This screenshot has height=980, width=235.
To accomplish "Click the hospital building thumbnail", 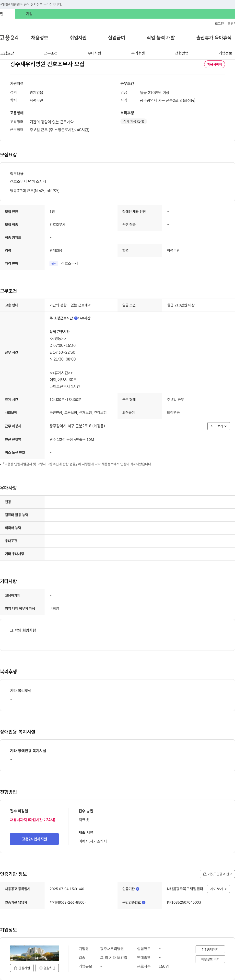I will click(34, 953).
